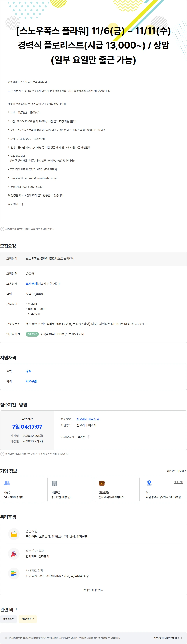Click 연차제도, 경조휴가 benefits text
The width and height of the screenshot is (187, 644).
pyautogui.click(x=38, y=556)
